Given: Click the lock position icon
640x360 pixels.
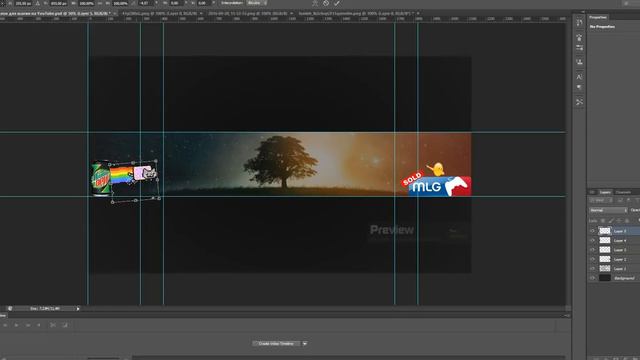Looking at the screenshot, I should (619, 221).
